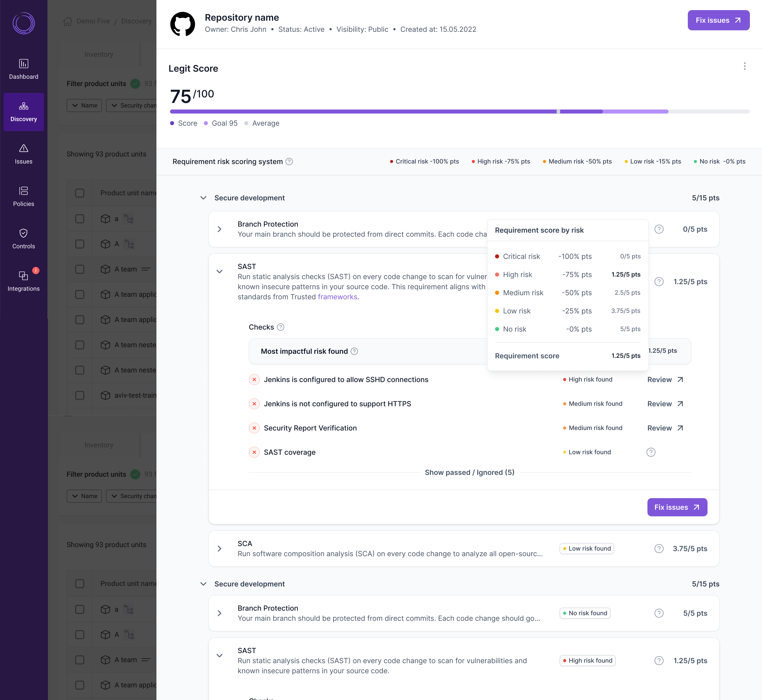Click help icon on SAST coverage row
The width and height of the screenshot is (762, 700).
pyautogui.click(x=651, y=452)
